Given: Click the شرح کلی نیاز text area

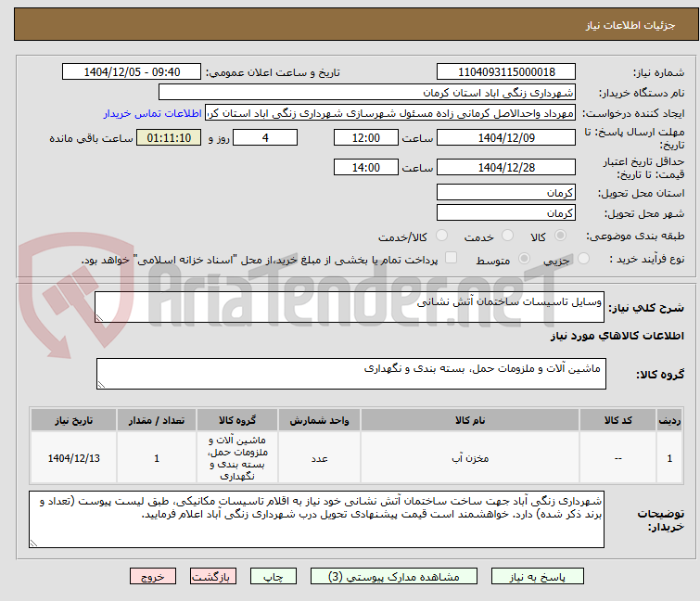Looking at the screenshot, I should 350,307.
